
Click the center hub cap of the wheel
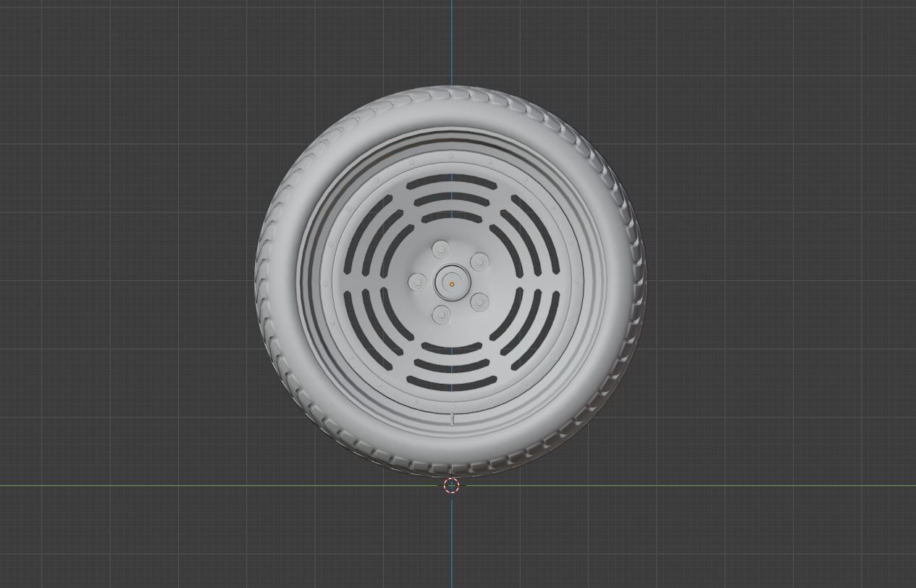click(x=452, y=284)
